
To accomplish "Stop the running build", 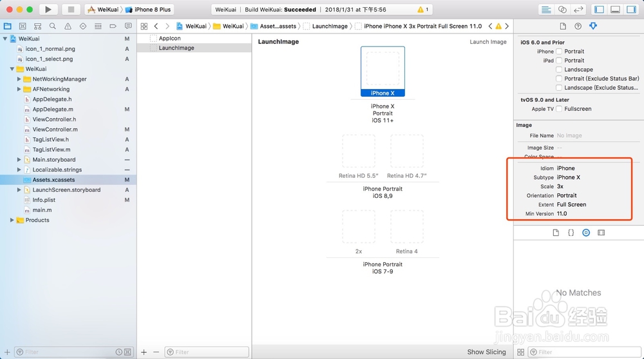I will tap(71, 10).
